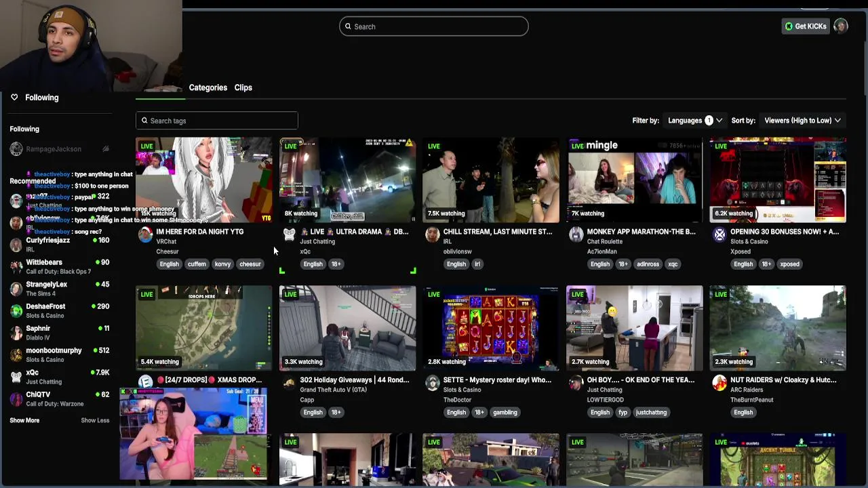Select the konvy tag
Screen dimensions: 868x488
click(x=222, y=264)
